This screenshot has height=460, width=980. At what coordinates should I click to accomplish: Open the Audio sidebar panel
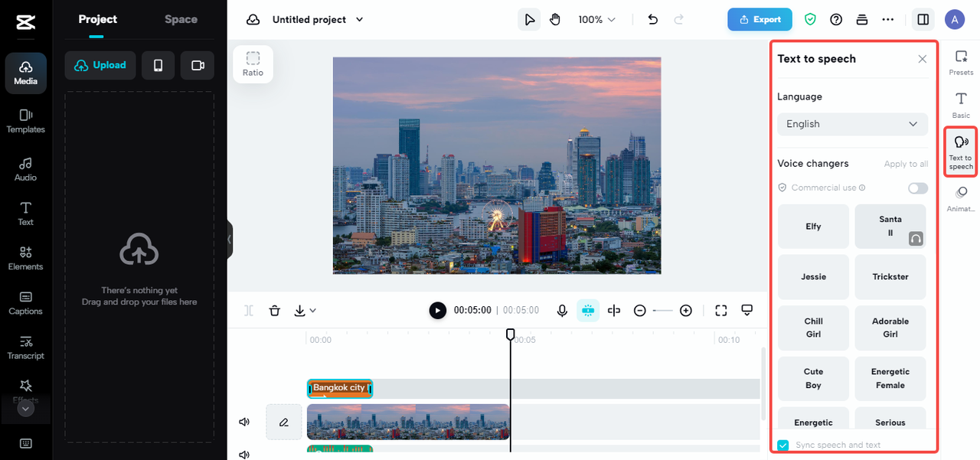(25, 169)
